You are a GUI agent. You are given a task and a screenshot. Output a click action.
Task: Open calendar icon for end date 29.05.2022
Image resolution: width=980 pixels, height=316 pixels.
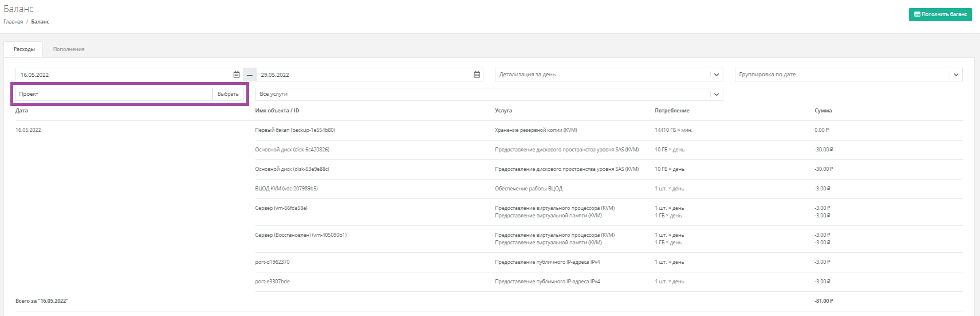[477, 75]
